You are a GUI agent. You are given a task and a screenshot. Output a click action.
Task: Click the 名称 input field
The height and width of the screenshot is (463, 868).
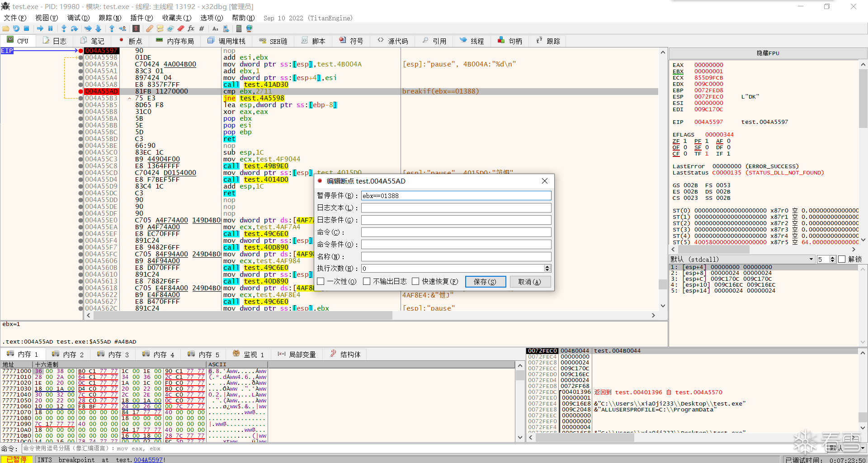[456, 256]
